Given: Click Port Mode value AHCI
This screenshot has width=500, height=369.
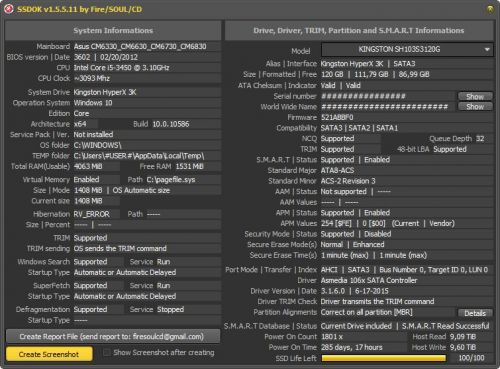Looking at the screenshot, I should click(x=329, y=270).
